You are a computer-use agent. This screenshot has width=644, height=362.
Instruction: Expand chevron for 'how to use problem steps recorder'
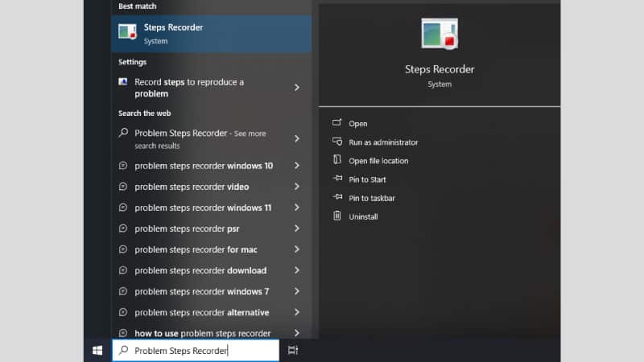(x=296, y=333)
